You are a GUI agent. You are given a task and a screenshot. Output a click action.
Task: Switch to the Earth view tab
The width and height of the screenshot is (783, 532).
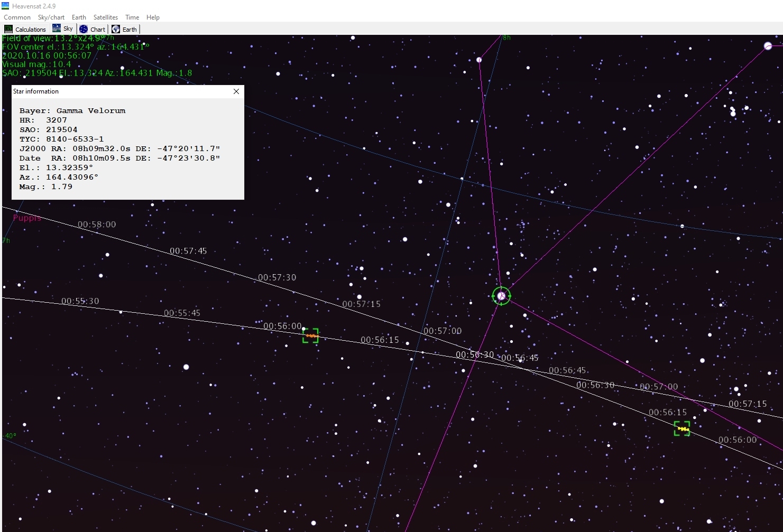124,29
